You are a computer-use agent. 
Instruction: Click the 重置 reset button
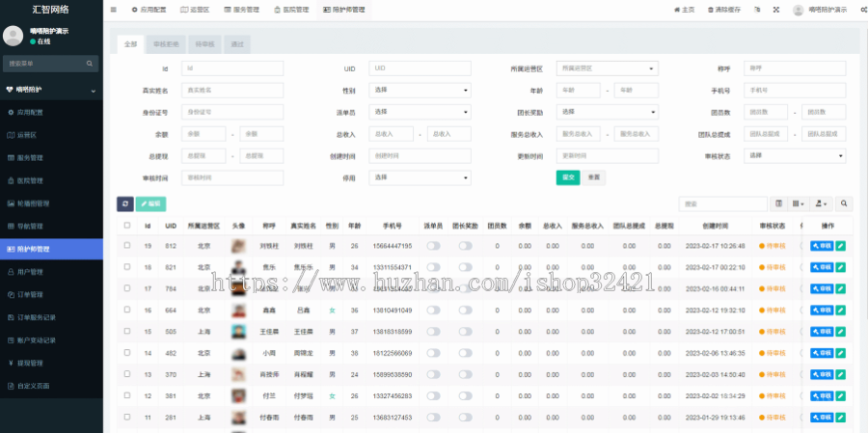[x=594, y=177]
